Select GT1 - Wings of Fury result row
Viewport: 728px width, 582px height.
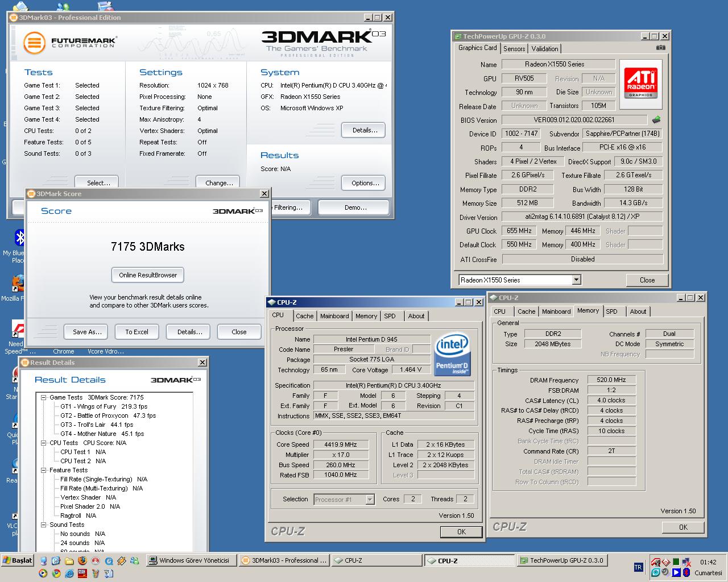tap(104, 406)
